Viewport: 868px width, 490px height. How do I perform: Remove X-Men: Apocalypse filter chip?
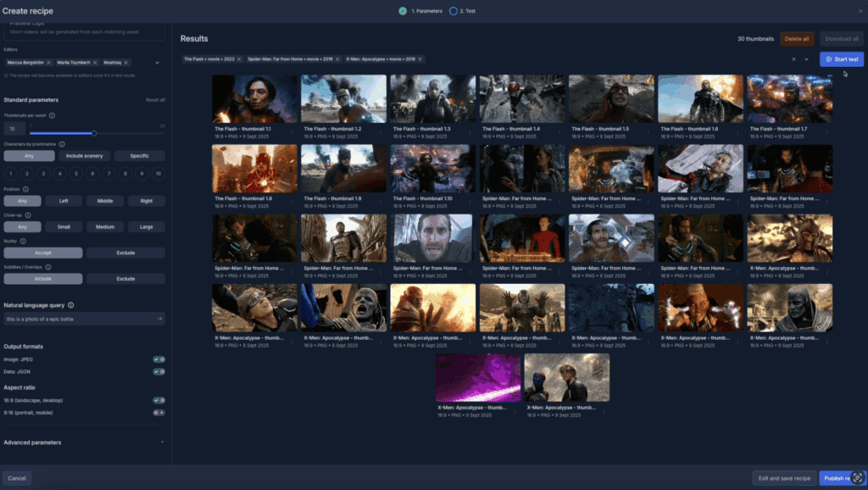(420, 59)
